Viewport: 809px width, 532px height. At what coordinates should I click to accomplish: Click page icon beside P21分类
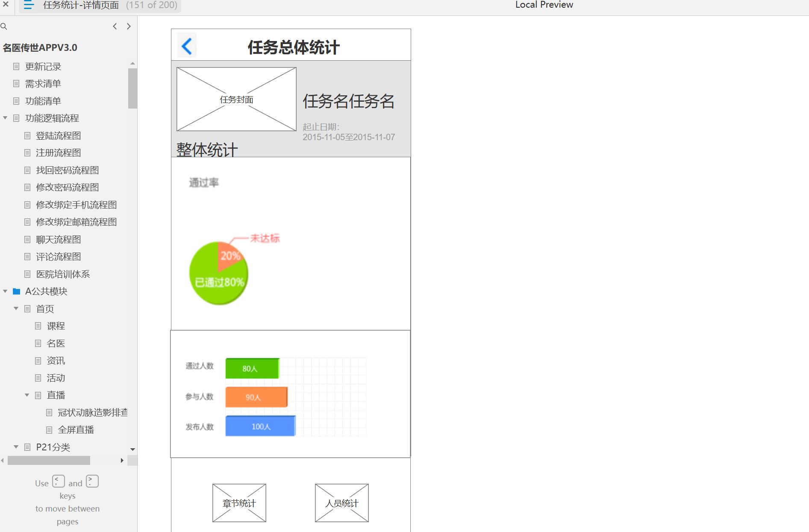(x=27, y=447)
